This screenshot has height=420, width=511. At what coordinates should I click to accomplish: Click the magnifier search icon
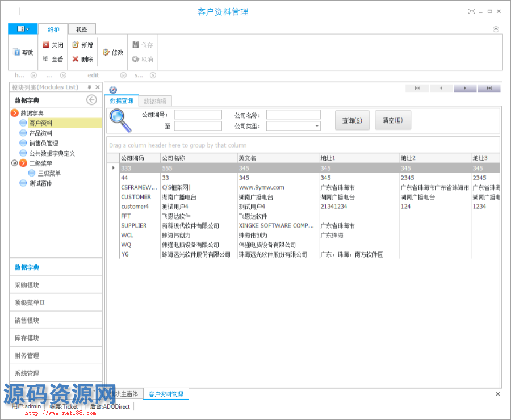click(120, 120)
